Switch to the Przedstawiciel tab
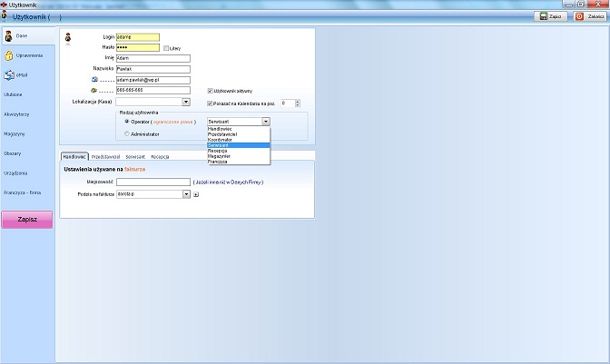Screen dimensions: 610x364 coord(106,157)
